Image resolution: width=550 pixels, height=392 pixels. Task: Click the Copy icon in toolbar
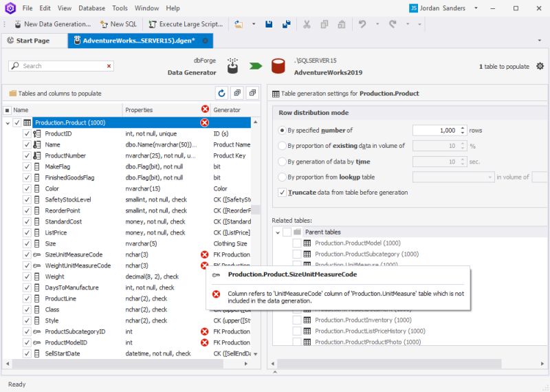click(x=324, y=24)
